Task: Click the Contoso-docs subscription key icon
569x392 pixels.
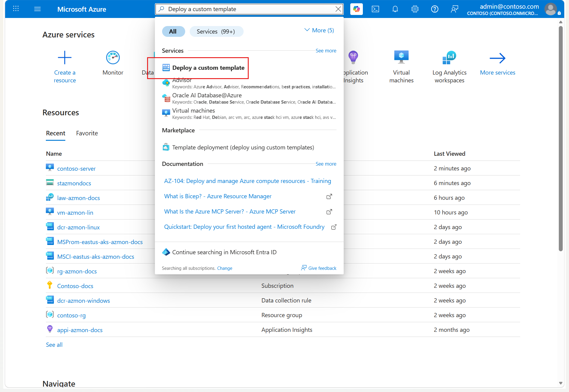Action: pos(50,285)
